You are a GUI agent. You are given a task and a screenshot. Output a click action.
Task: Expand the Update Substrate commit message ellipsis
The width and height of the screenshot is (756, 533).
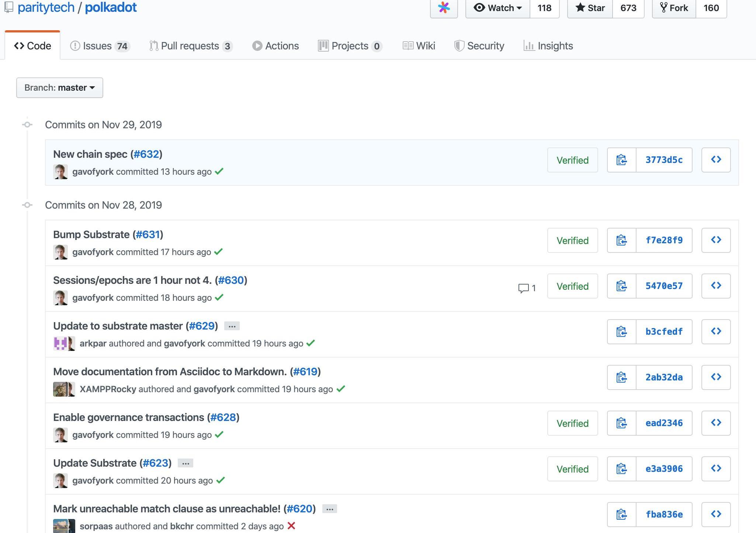pos(185,463)
